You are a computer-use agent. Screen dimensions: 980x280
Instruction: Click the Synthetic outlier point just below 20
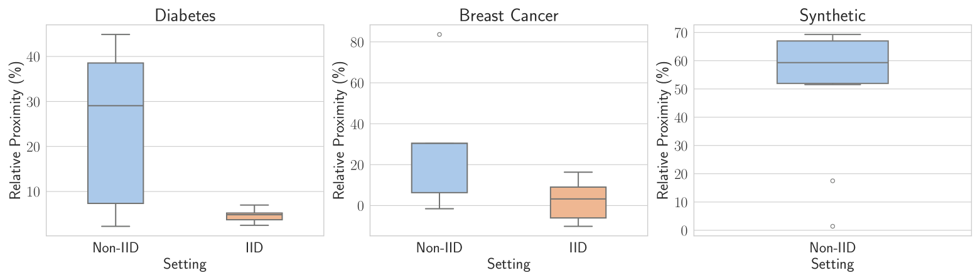click(832, 181)
